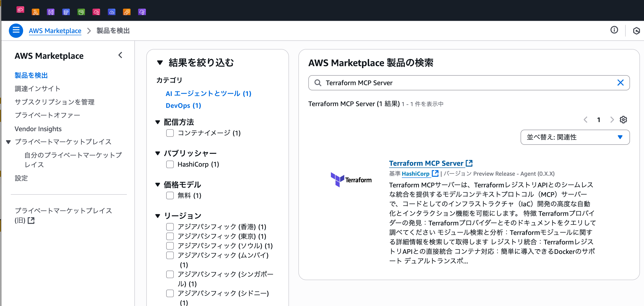Collapse the 配信方法 filter section

(x=158, y=122)
